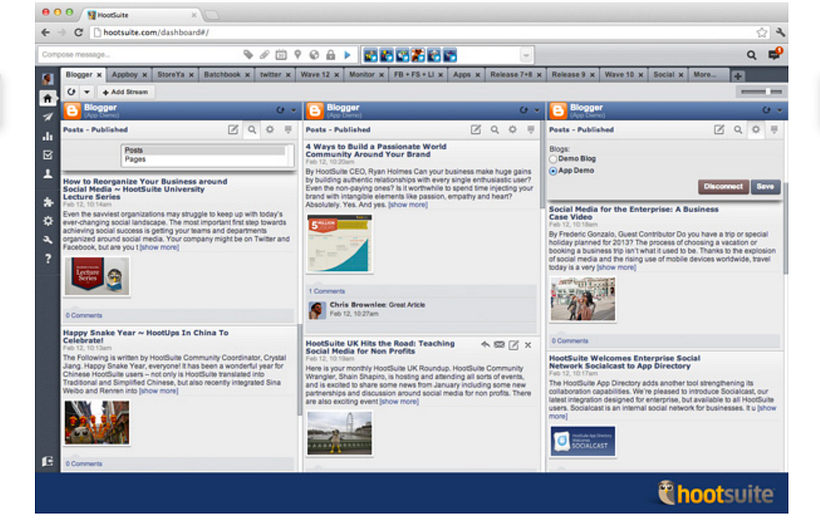The height and width of the screenshot is (525, 820).
Task: Click the tag icon in compose bar
Action: (248, 54)
